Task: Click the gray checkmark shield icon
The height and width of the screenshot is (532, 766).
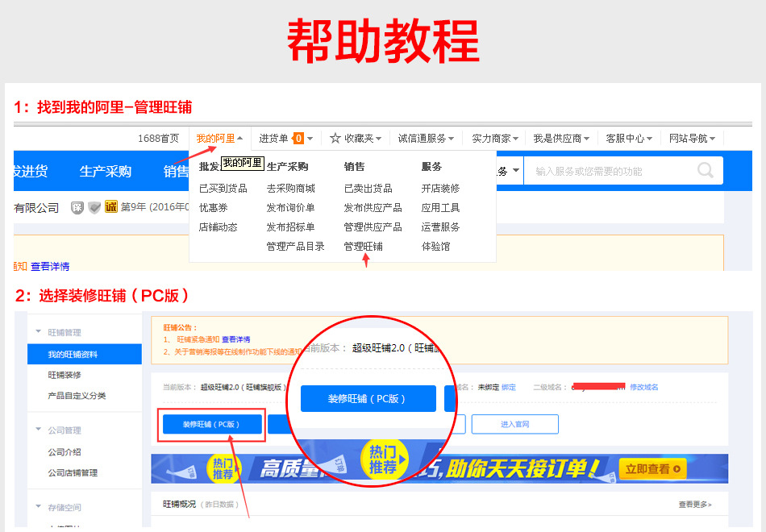Action: (94, 208)
